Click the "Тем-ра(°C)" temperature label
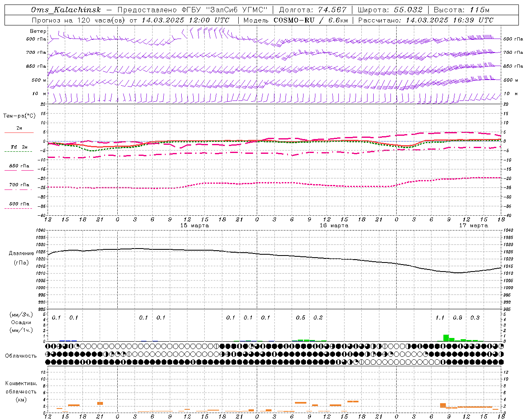Image resolution: width=525 pixels, height=420 pixels. point(19,116)
